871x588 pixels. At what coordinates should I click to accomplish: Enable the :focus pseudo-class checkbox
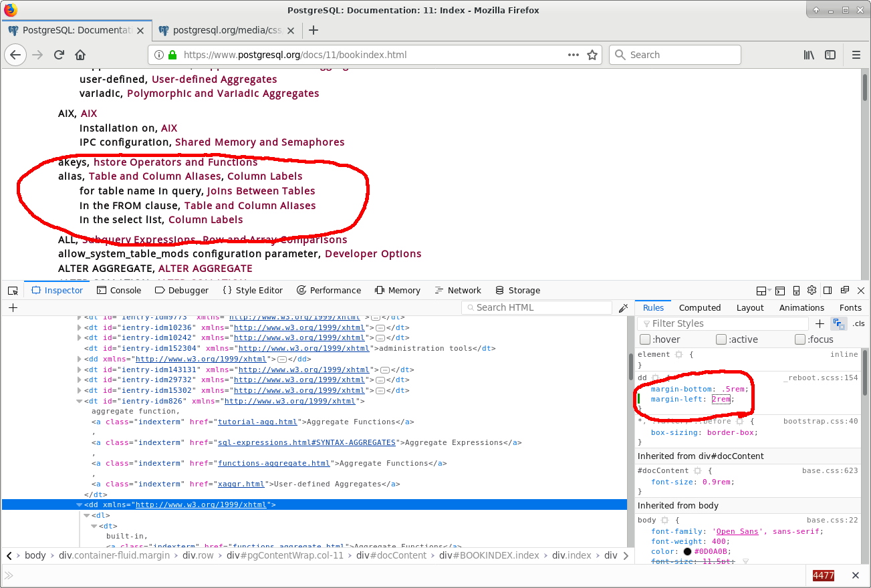tap(800, 339)
